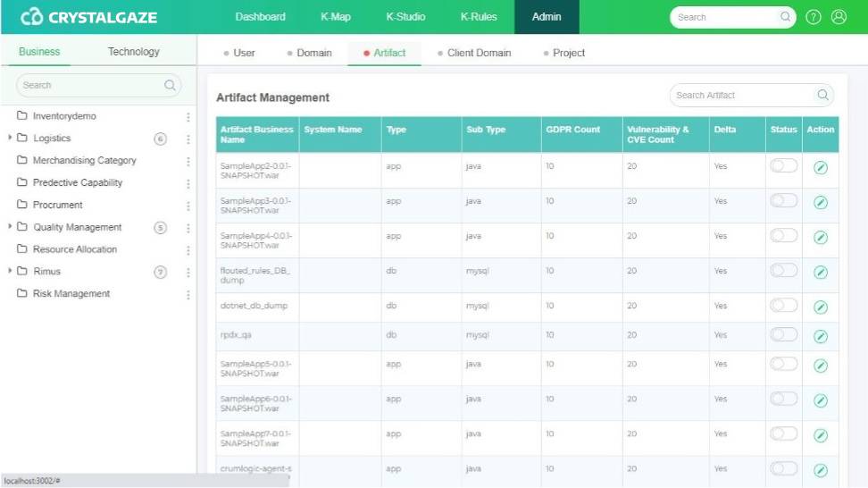This screenshot has height=488, width=868.
Task: Open the user profile icon
Action: pyautogui.click(x=839, y=17)
